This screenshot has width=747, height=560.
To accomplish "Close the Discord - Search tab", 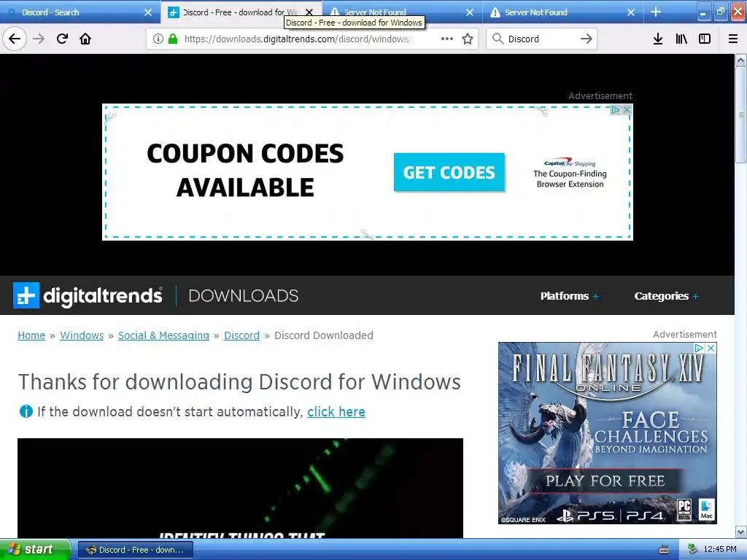I will (148, 12).
